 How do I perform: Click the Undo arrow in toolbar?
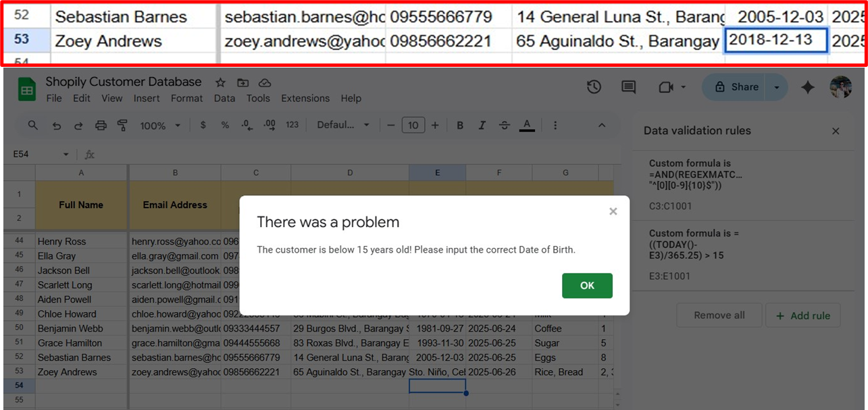[x=57, y=125]
